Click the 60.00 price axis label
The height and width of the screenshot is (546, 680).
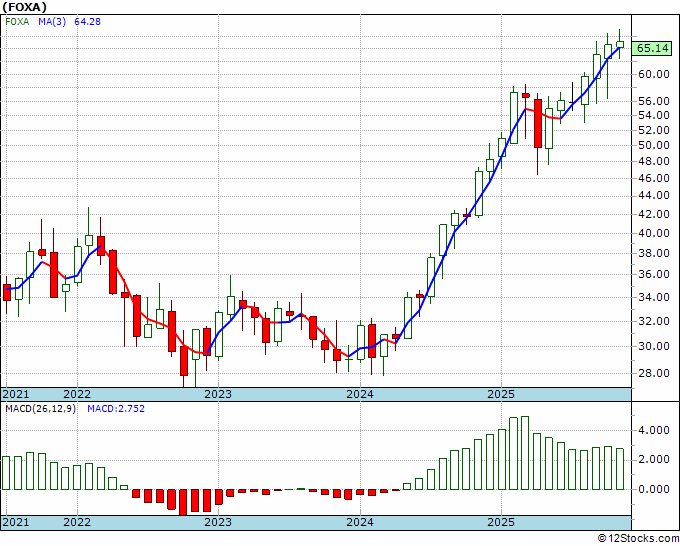coord(654,74)
